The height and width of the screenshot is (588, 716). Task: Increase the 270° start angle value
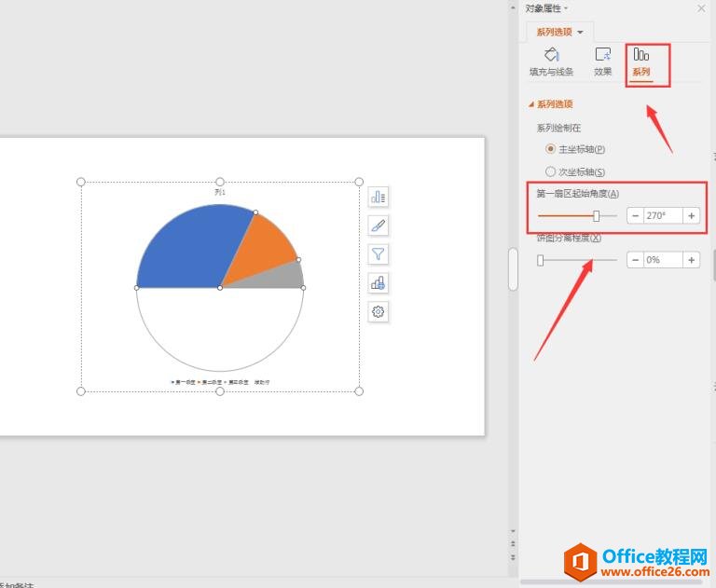pos(692,215)
